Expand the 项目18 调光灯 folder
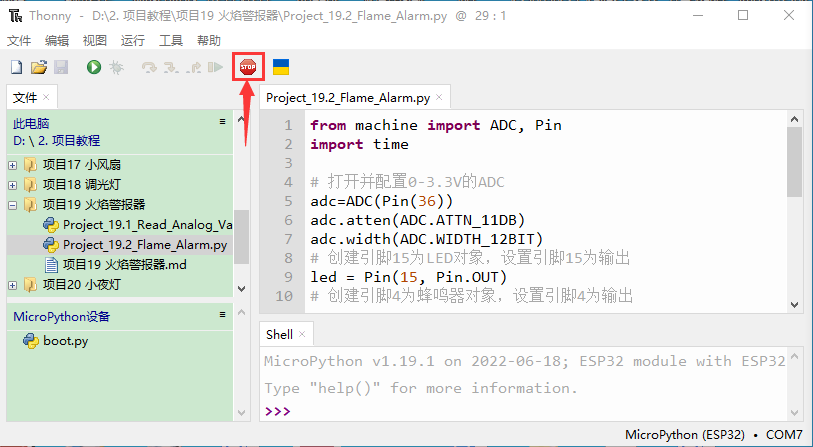Image resolution: width=813 pixels, height=447 pixels. 12,184
